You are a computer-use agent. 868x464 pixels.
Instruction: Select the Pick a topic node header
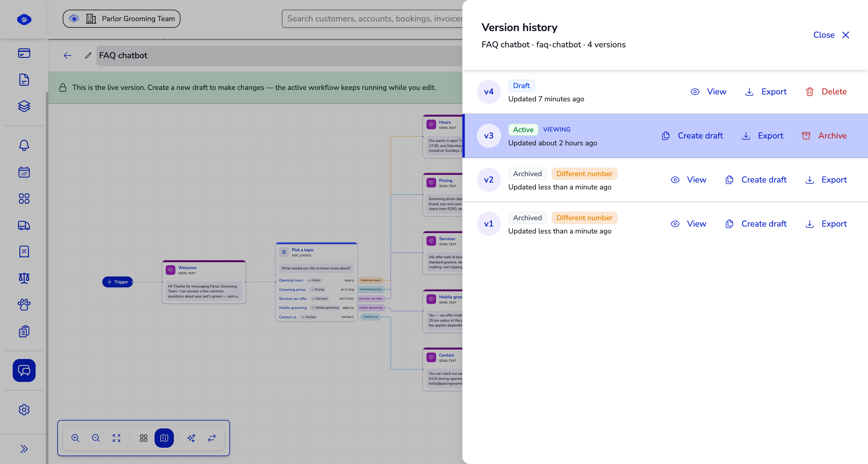316,252
